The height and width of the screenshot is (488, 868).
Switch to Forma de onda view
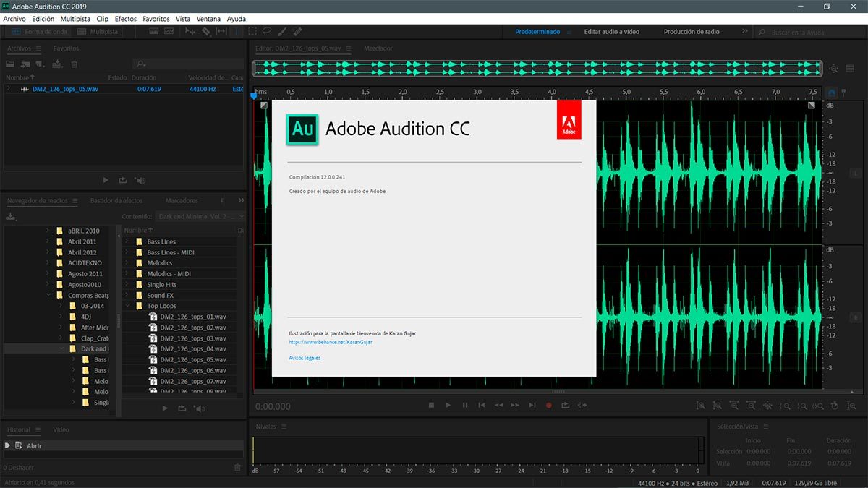39,32
